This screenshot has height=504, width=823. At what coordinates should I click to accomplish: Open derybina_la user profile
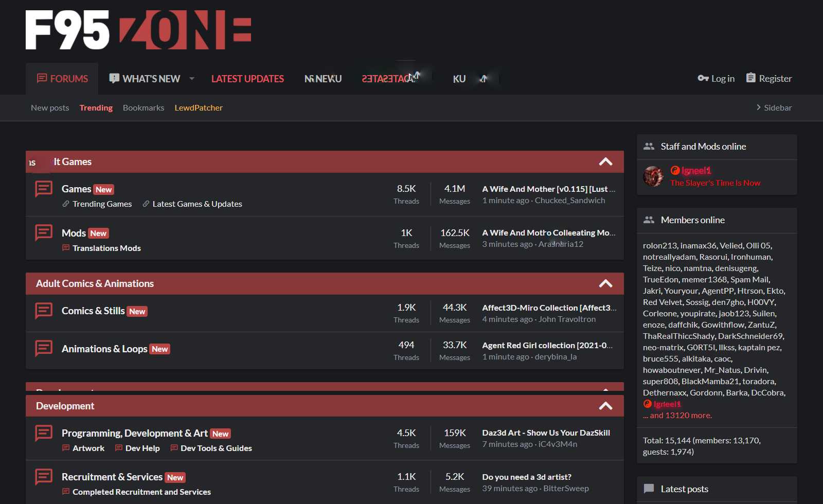tap(556, 357)
